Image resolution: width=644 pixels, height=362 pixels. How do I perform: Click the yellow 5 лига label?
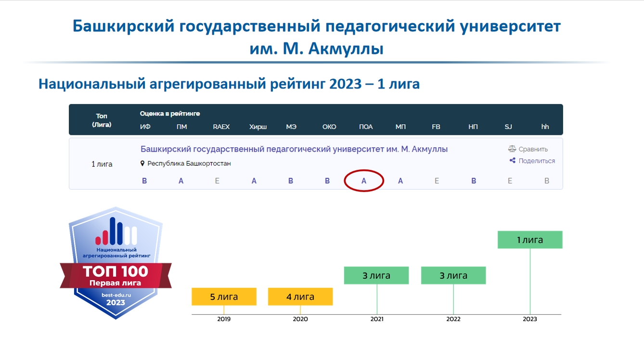pyautogui.click(x=224, y=297)
